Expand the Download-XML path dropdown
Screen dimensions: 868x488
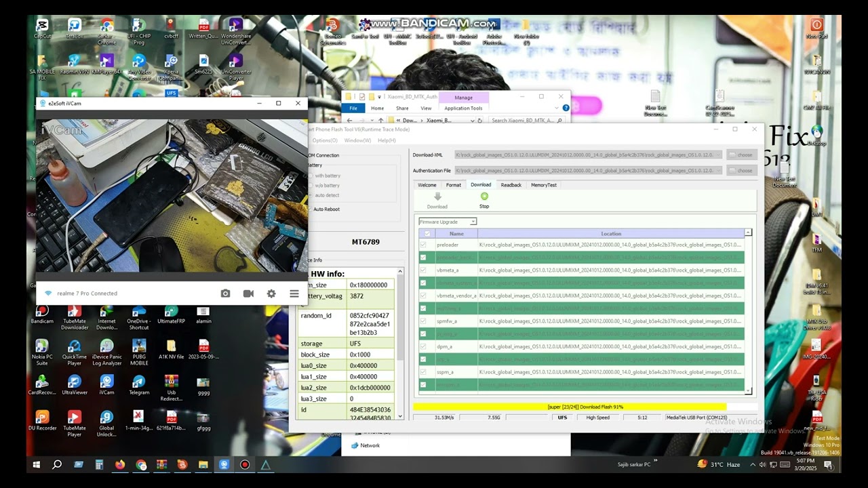coord(718,155)
